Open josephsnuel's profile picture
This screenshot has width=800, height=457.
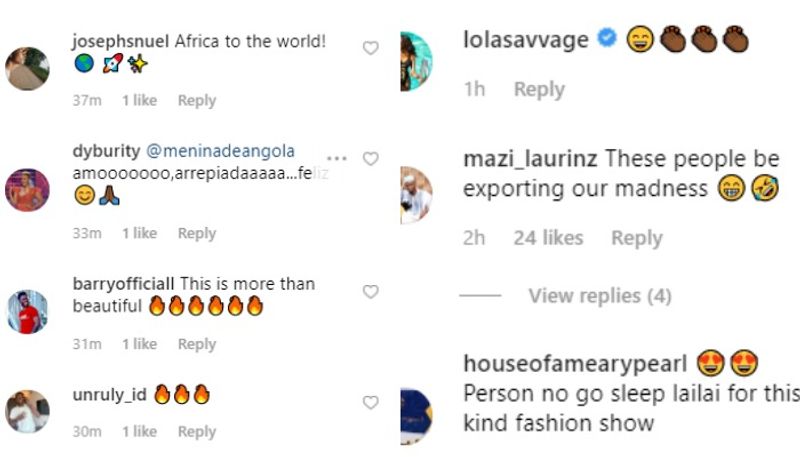tap(27, 68)
